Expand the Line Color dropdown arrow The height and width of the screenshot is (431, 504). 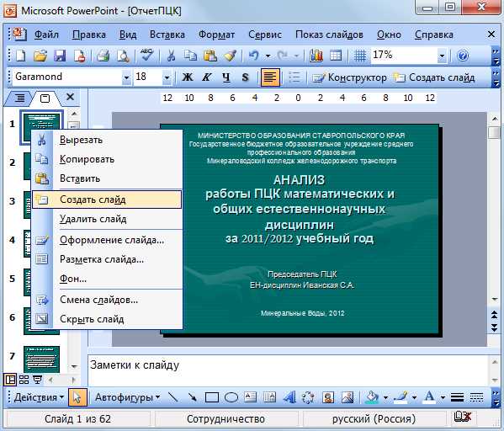pyautogui.click(x=414, y=397)
